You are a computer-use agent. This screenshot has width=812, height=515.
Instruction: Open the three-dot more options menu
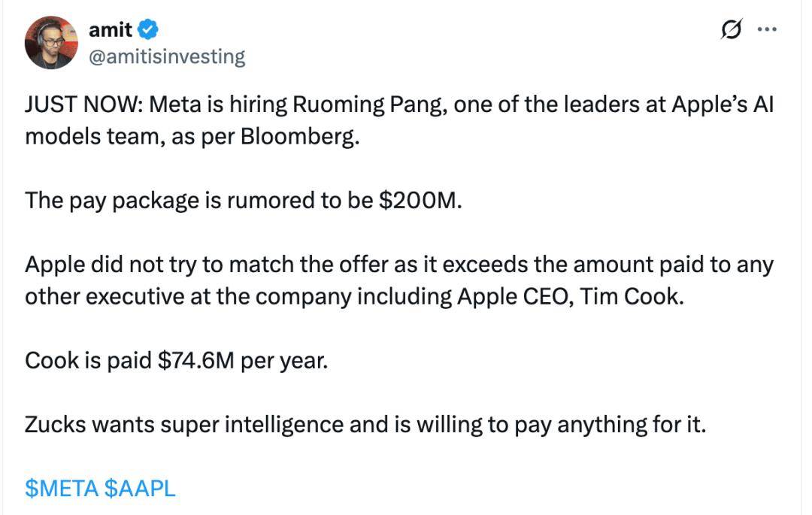point(766,30)
